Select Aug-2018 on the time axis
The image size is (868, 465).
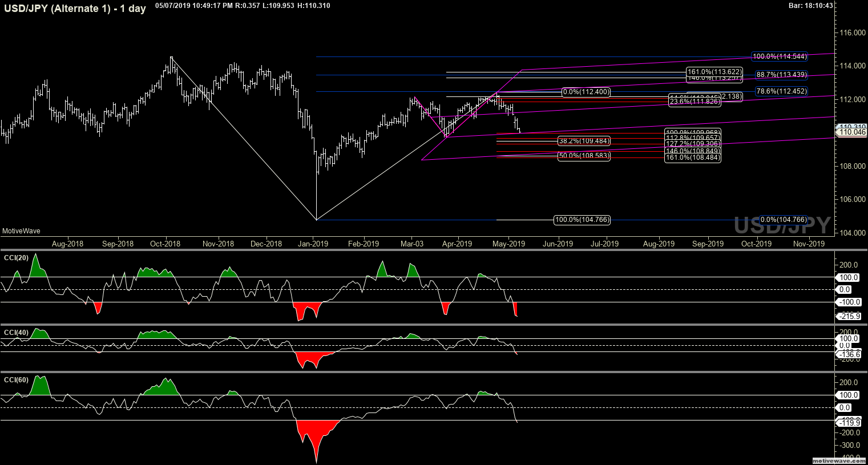67,244
